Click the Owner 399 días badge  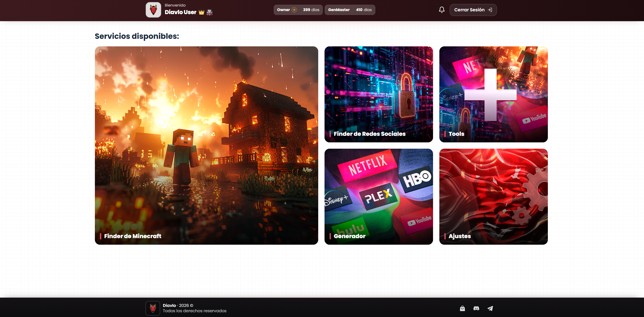tap(298, 10)
